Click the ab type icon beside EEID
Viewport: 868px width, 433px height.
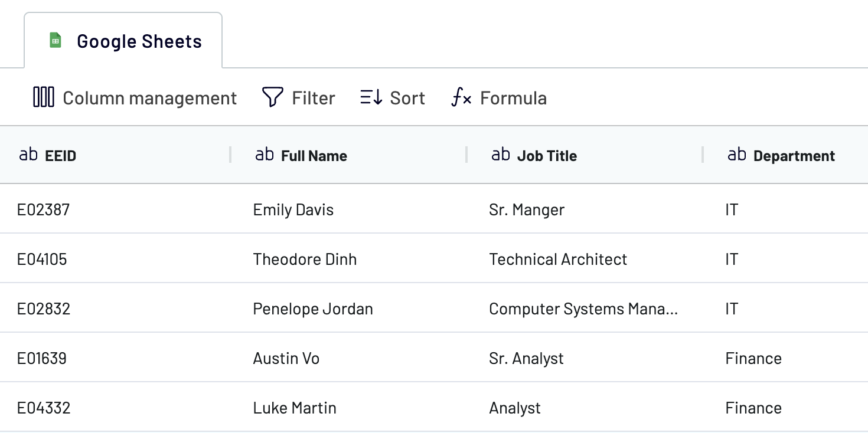coord(29,155)
